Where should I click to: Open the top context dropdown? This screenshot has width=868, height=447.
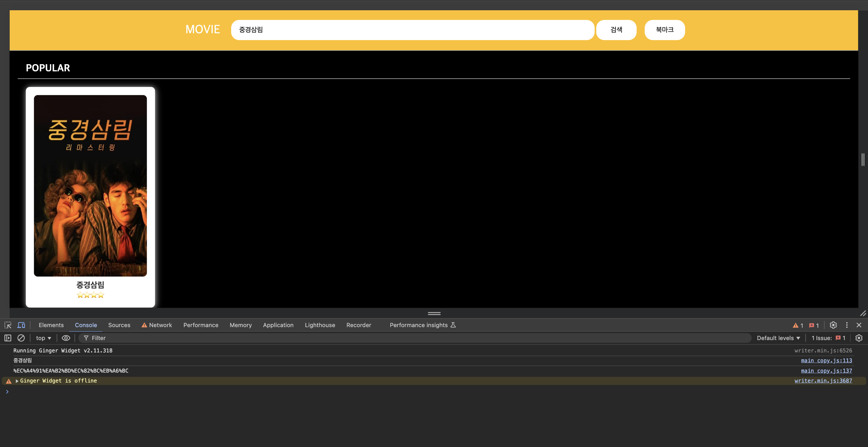pyautogui.click(x=43, y=338)
